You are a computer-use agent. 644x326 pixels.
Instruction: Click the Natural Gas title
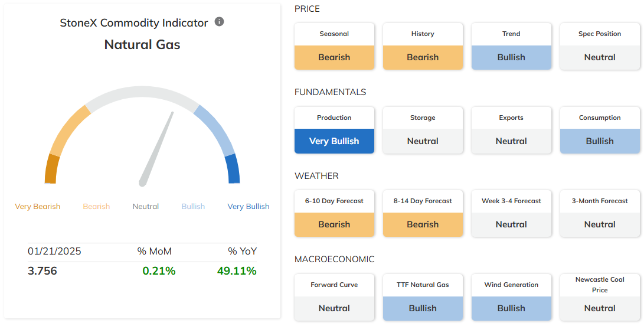point(142,44)
